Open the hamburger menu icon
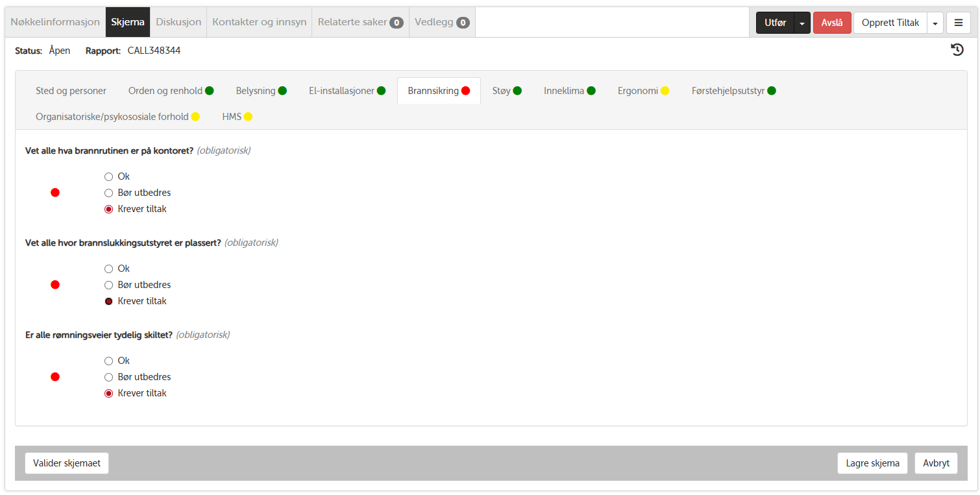This screenshot has width=980, height=495. [958, 23]
